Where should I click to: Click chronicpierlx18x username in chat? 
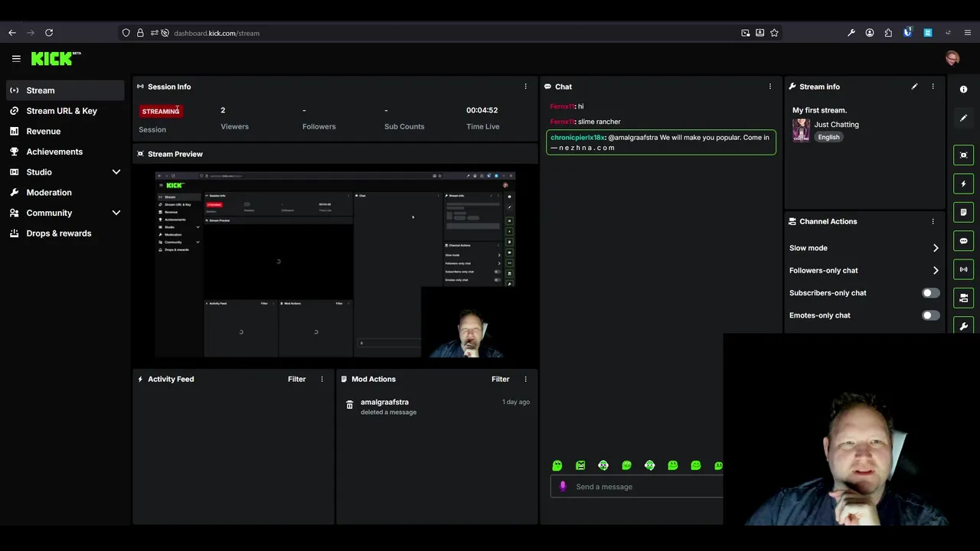coord(577,138)
